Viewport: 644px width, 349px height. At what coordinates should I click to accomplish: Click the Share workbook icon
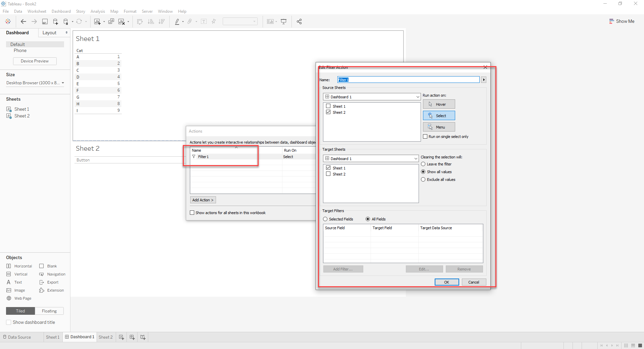pyautogui.click(x=299, y=21)
